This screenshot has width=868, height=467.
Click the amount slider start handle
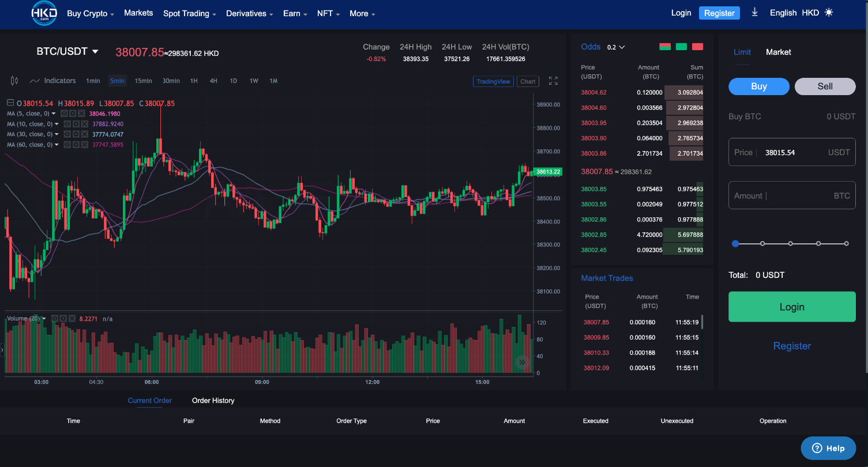[735, 244]
